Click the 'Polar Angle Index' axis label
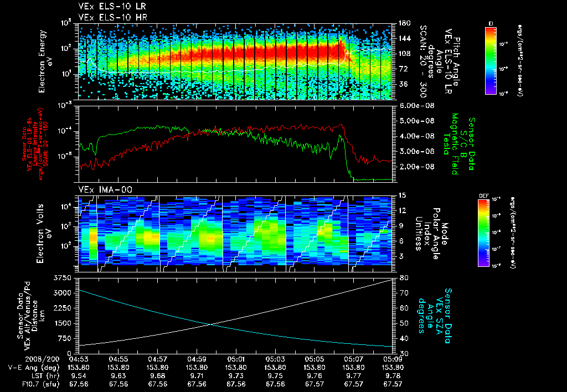The height and width of the screenshot is (392, 567). [x=431, y=234]
